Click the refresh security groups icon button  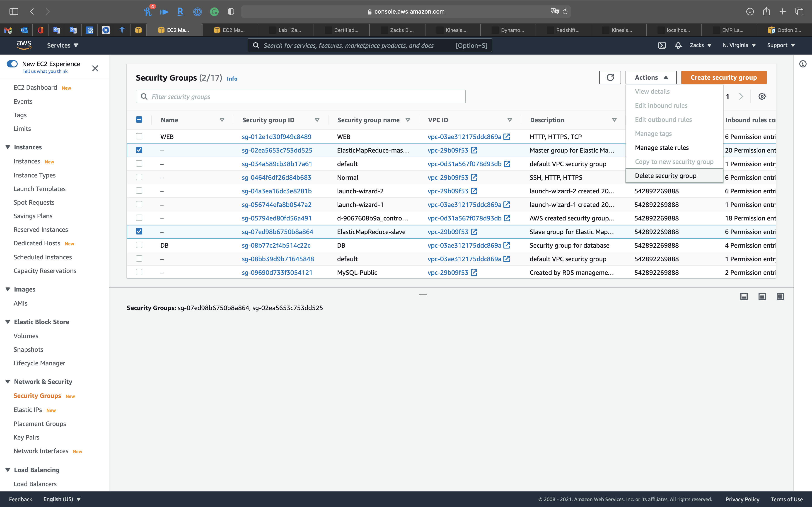pos(610,77)
